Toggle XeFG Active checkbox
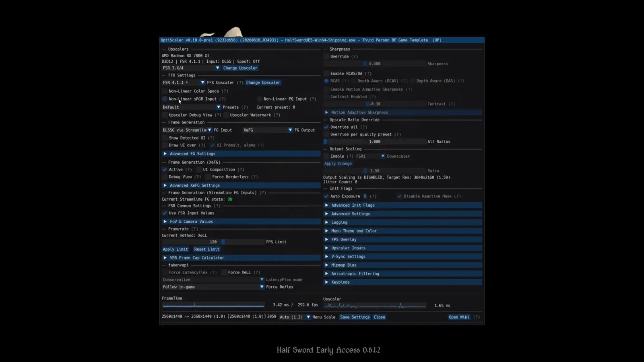 point(165,170)
